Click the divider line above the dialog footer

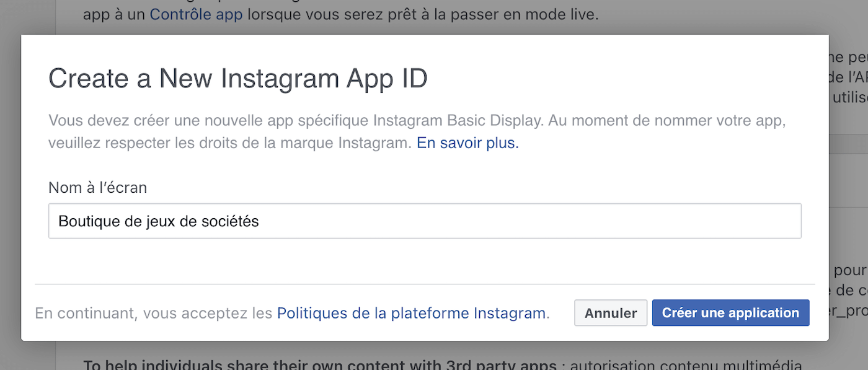coord(425,284)
